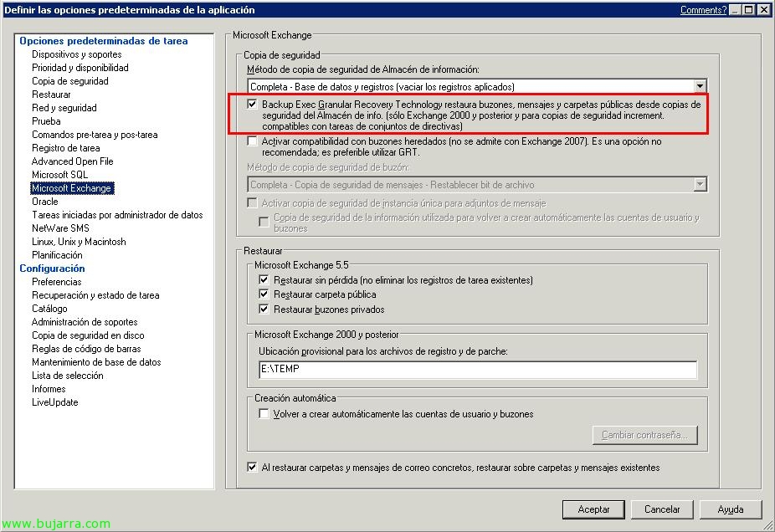This screenshot has width=775, height=532.
Task: Open 'Reglas de código de barras'
Action: (86, 349)
